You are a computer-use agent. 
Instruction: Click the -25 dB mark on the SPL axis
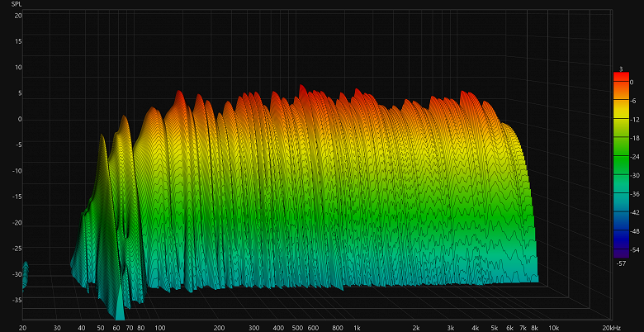(x=18, y=249)
